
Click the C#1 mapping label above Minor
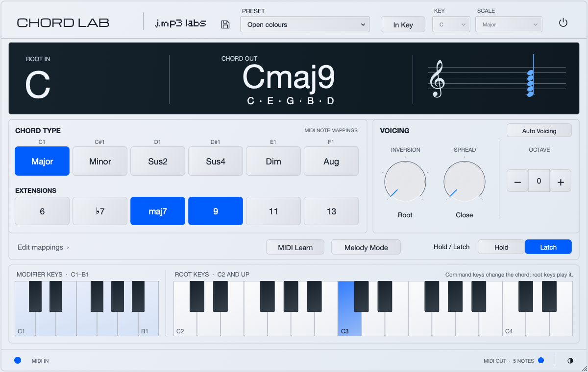[x=100, y=142]
